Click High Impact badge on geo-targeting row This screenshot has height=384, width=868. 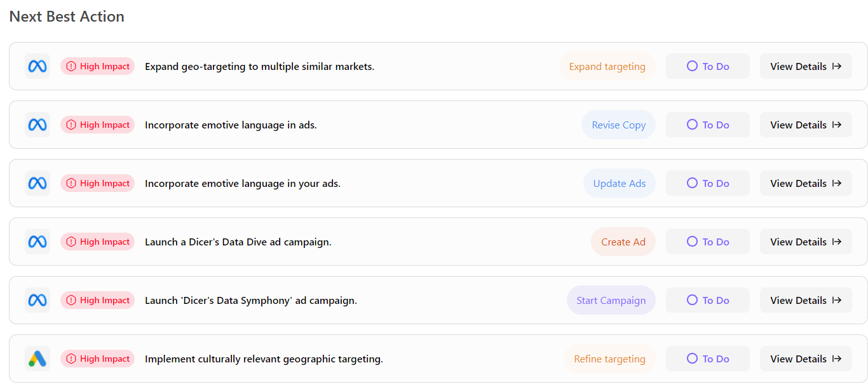(x=98, y=66)
